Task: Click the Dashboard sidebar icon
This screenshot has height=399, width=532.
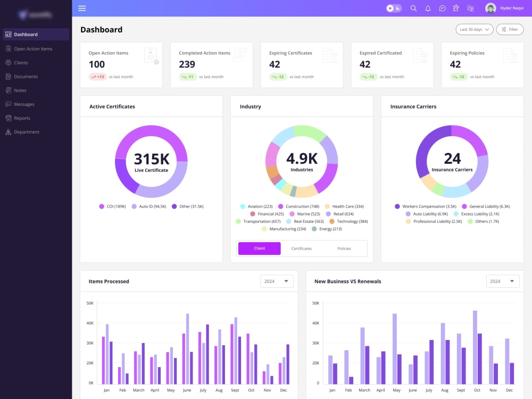Action: [9, 34]
